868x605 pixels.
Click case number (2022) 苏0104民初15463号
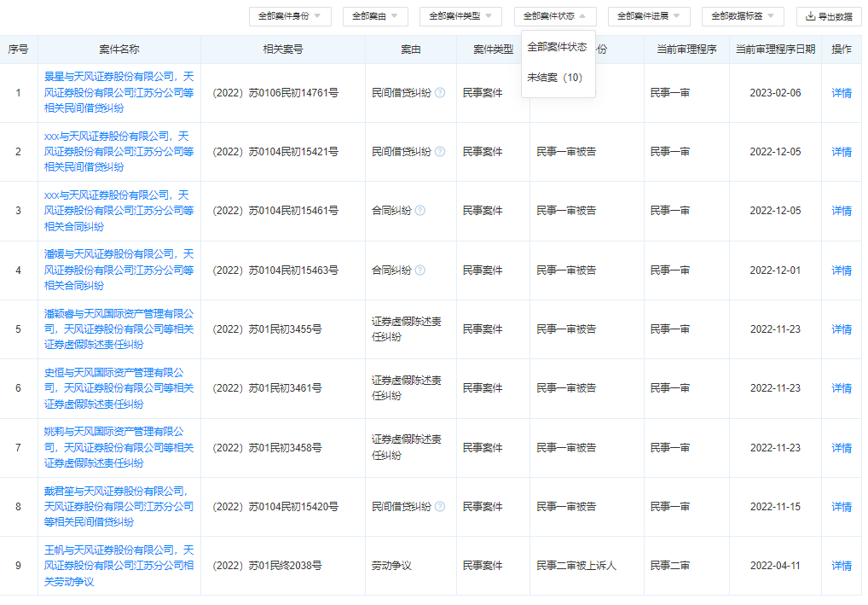point(275,271)
